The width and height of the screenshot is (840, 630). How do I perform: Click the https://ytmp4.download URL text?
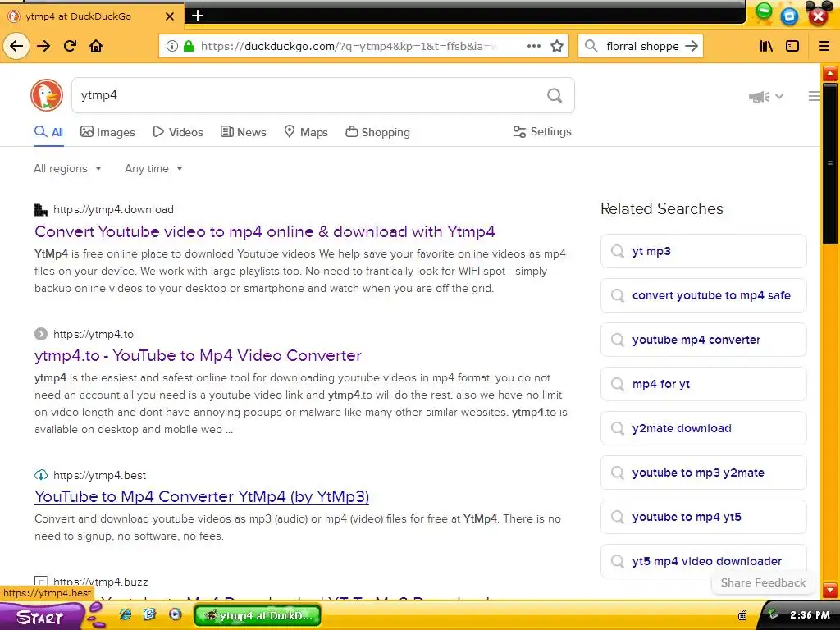coord(113,209)
